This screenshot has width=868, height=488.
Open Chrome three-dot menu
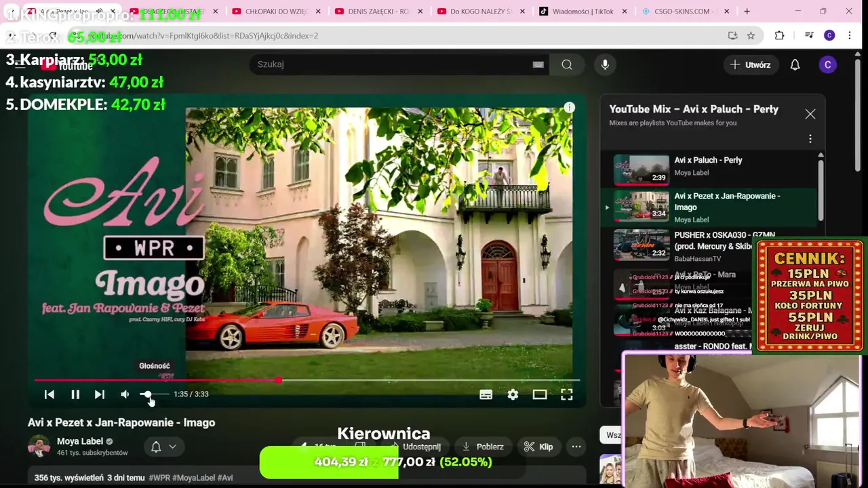(x=850, y=35)
